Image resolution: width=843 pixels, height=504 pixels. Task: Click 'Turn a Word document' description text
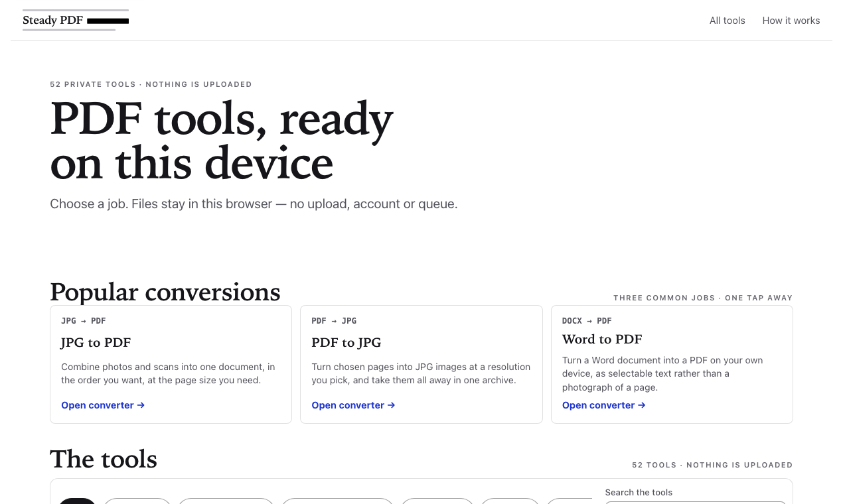(x=662, y=373)
